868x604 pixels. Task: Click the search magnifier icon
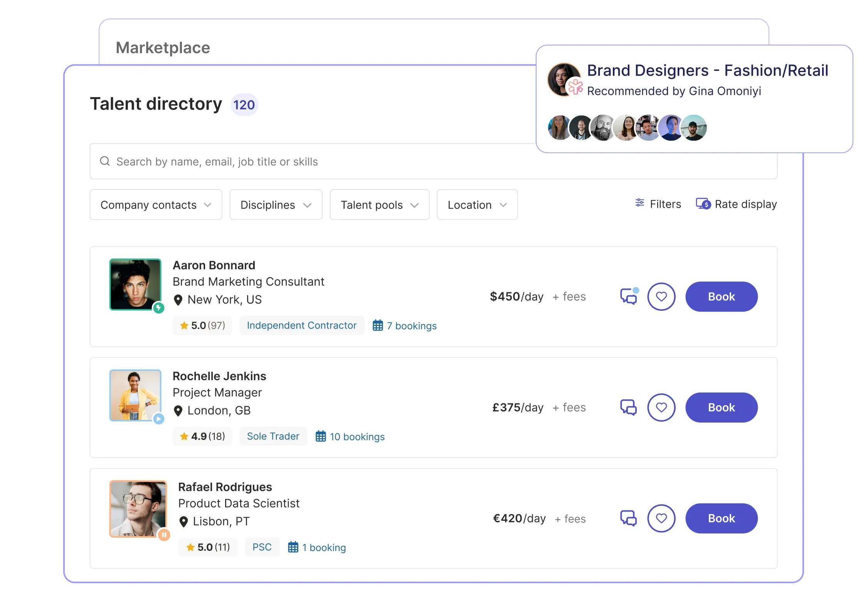click(105, 161)
